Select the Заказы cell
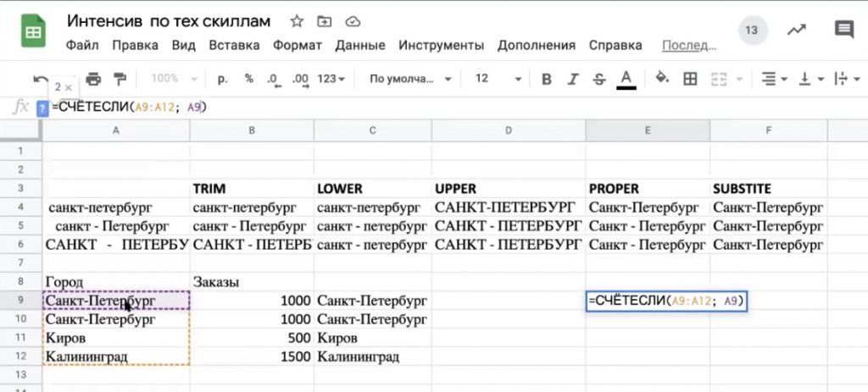This screenshot has height=392, width=868. [x=252, y=282]
